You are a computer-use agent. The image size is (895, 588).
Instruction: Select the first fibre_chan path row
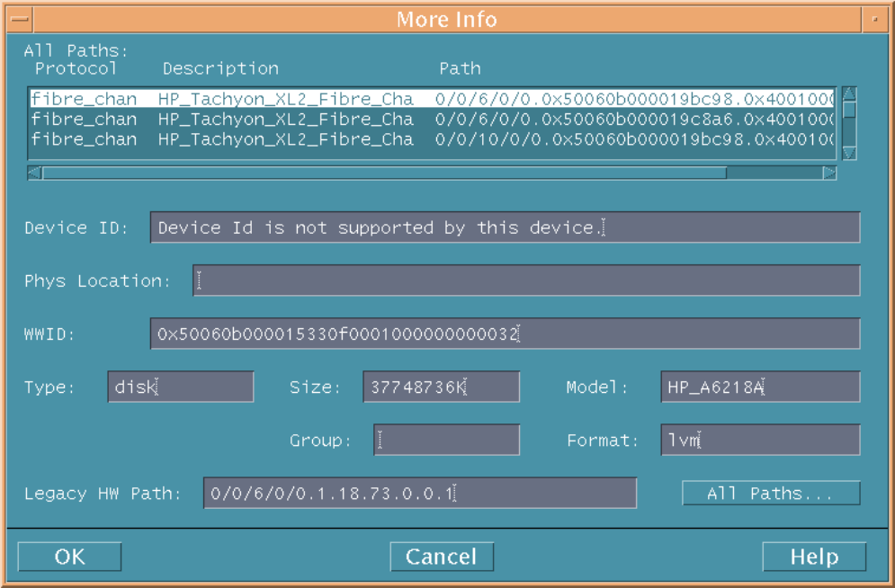(x=432, y=98)
